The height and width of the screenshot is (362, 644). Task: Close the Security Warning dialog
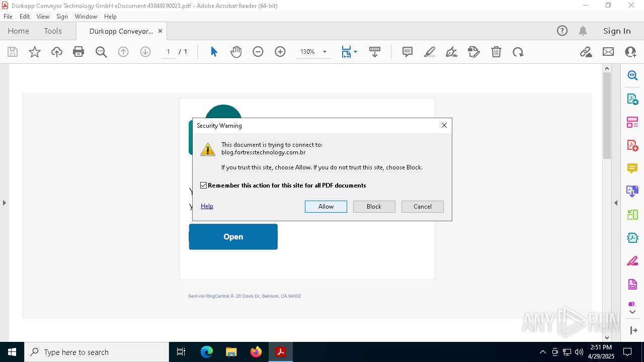pos(444,125)
